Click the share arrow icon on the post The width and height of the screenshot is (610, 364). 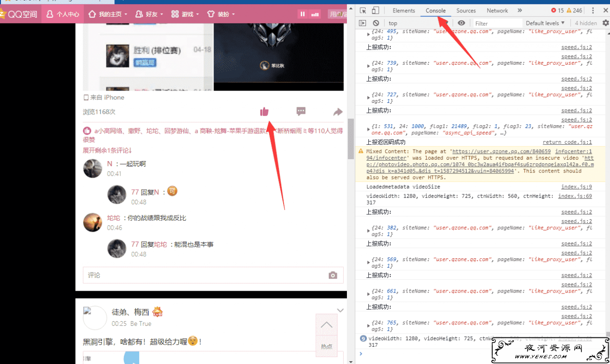[338, 112]
